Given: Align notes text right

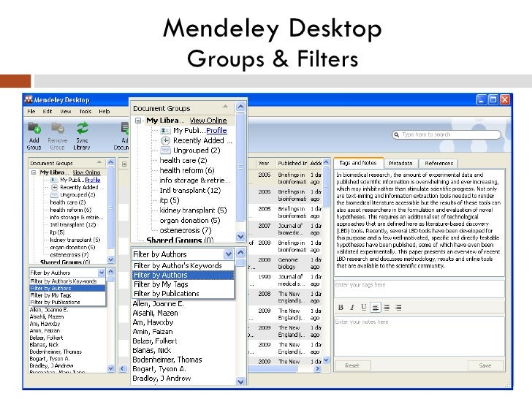Looking at the screenshot, I should (399, 308).
